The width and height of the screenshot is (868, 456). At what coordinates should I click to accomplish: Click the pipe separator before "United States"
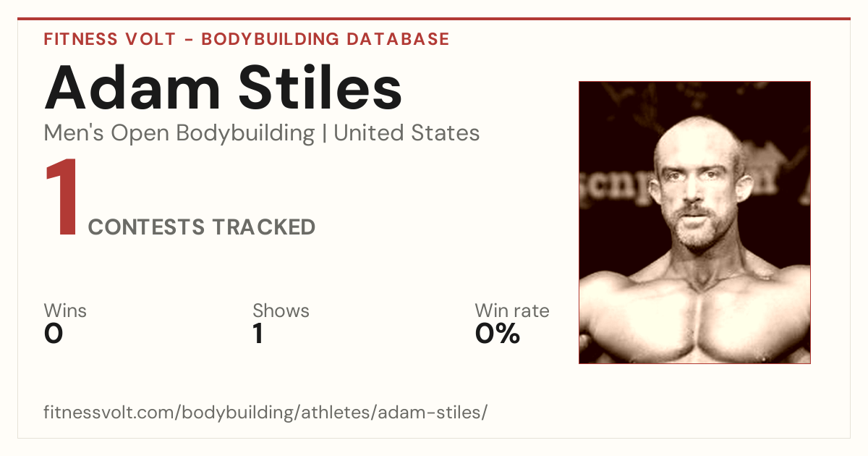[324, 134]
